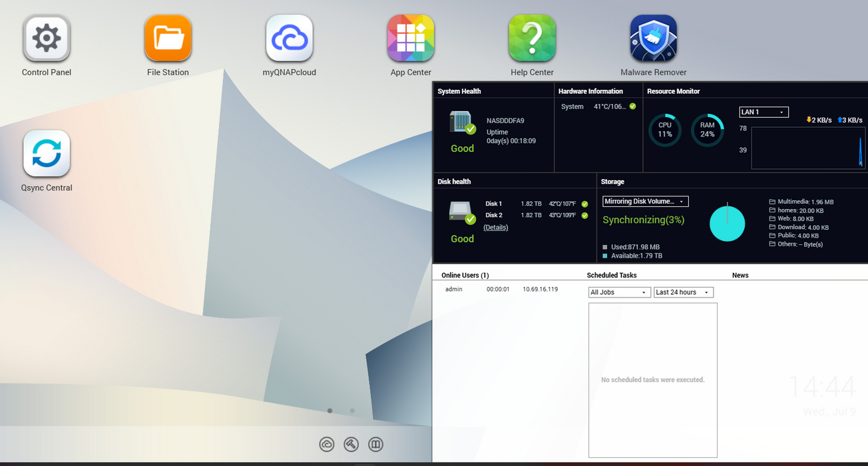
Task: Click the RAM 24% usage gauge
Action: 708,130
